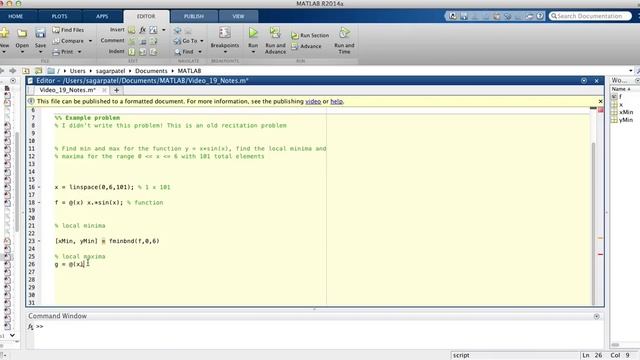Image resolution: width=640 pixels, height=360 pixels.
Task: Open the Insert row dropdown arrow
Action: 164,30
